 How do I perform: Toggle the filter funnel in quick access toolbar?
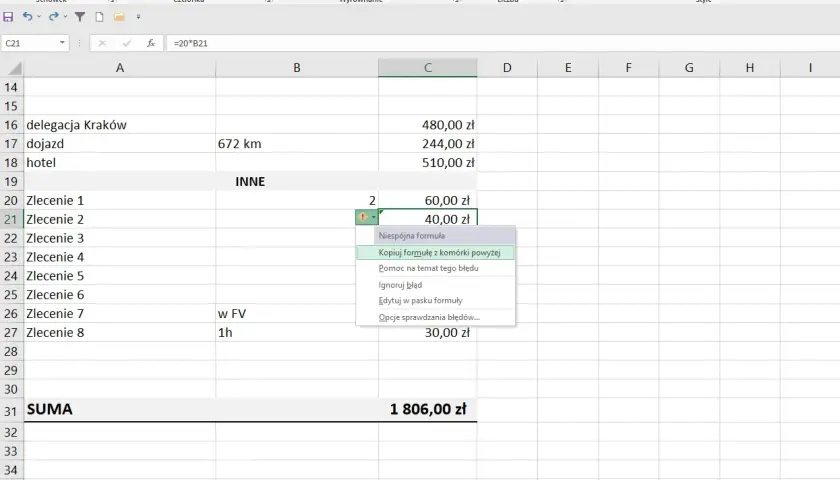(80, 17)
